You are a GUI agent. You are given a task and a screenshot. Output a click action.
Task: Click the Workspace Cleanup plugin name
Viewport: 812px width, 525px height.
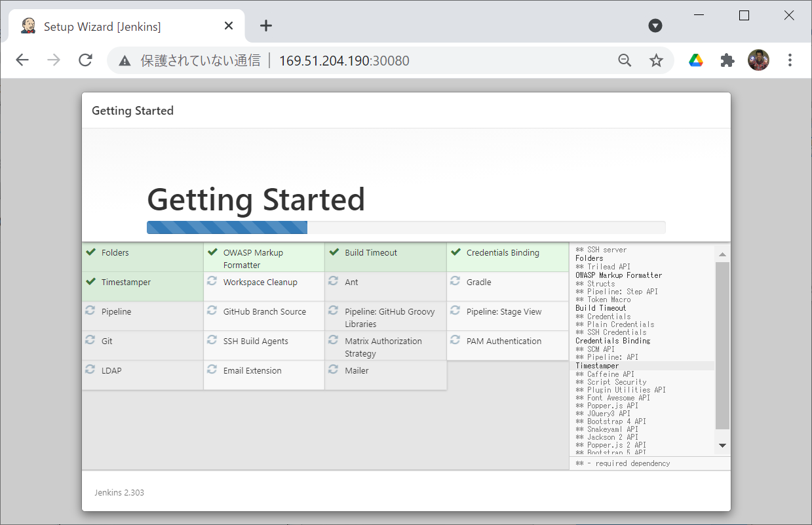[x=260, y=282]
